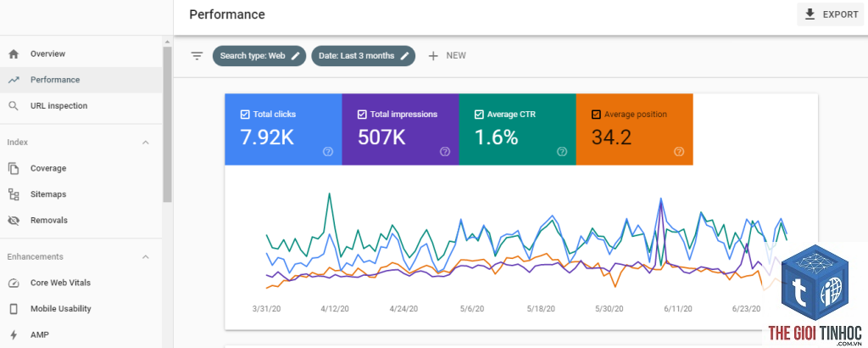Screen dimensions: 868x348
Task: Click the EXPORT button
Action: coord(831,14)
